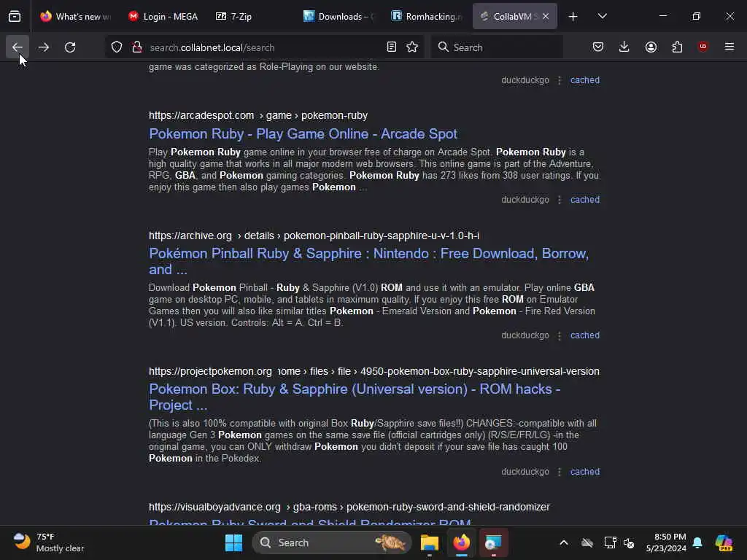This screenshot has height=560, width=747.
Task: Switch to the Romhacking tab
Action: tap(426, 16)
